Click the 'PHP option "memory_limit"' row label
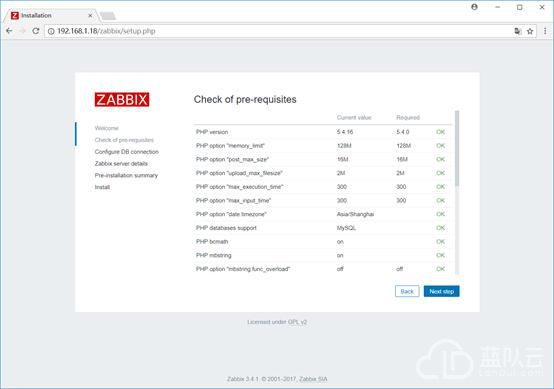This screenshot has height=389, width=554. [x=230, y=146]
